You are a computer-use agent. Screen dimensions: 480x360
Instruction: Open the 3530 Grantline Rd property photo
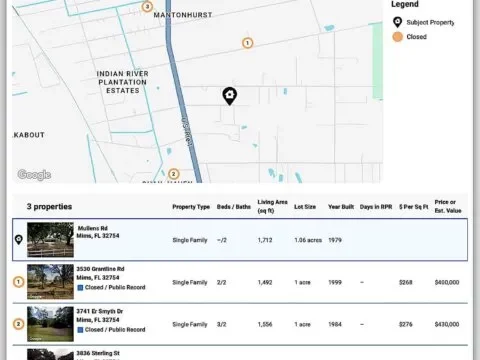coord(50,282)
